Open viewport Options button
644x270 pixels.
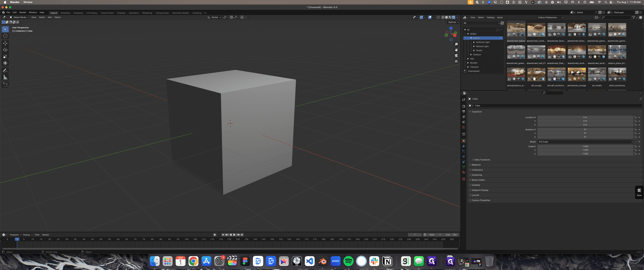pyautogui.click(x=453, y=22)
